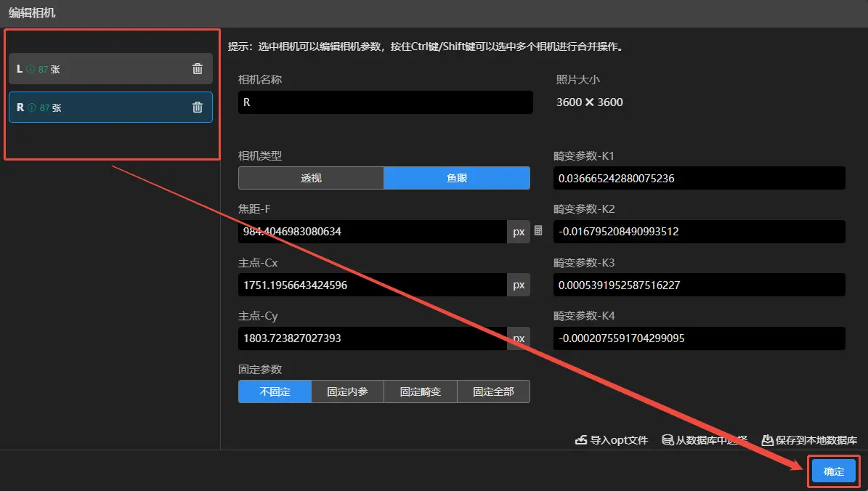Delete camera R with its trash icon
This screenshot has height=491, width=868.
coord(197,107)
